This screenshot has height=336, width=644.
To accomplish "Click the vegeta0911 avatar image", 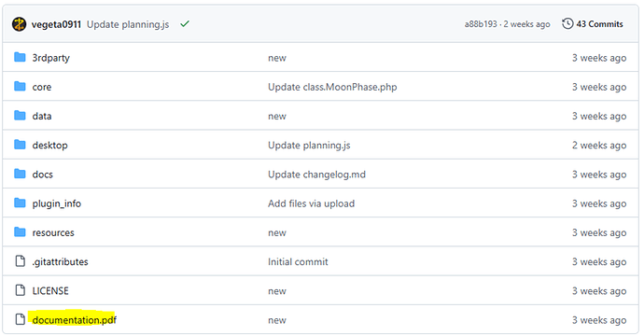I will point(19,24).
